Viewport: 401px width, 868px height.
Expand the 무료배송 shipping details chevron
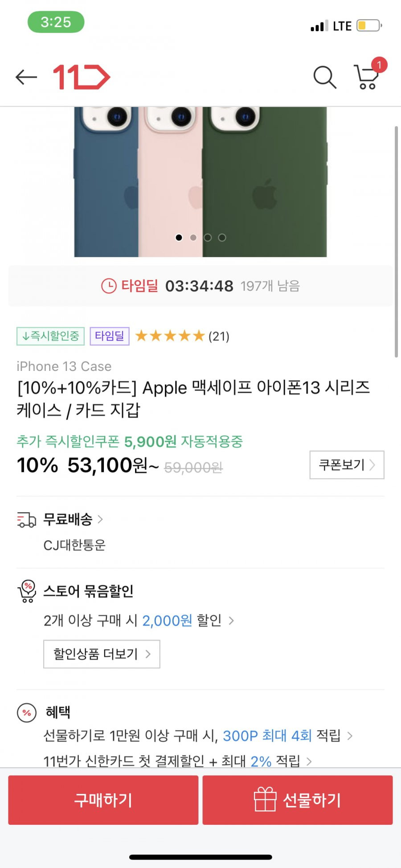100,519
